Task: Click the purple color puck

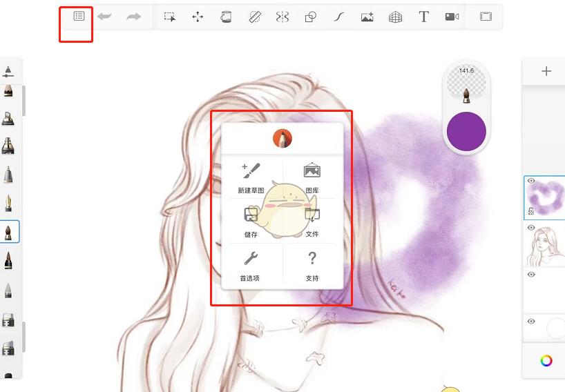Action: pyautogui.click(x=466, y=131)
